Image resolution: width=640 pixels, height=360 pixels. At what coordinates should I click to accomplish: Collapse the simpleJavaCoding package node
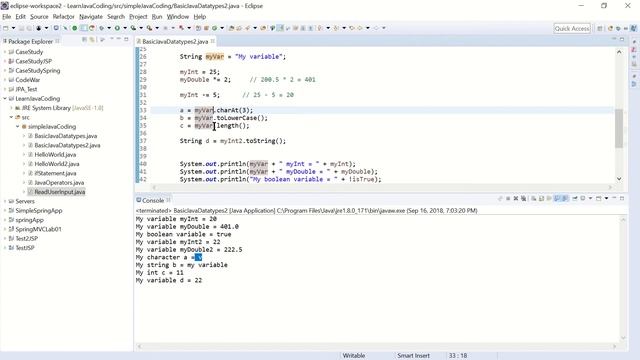(18, 127)
